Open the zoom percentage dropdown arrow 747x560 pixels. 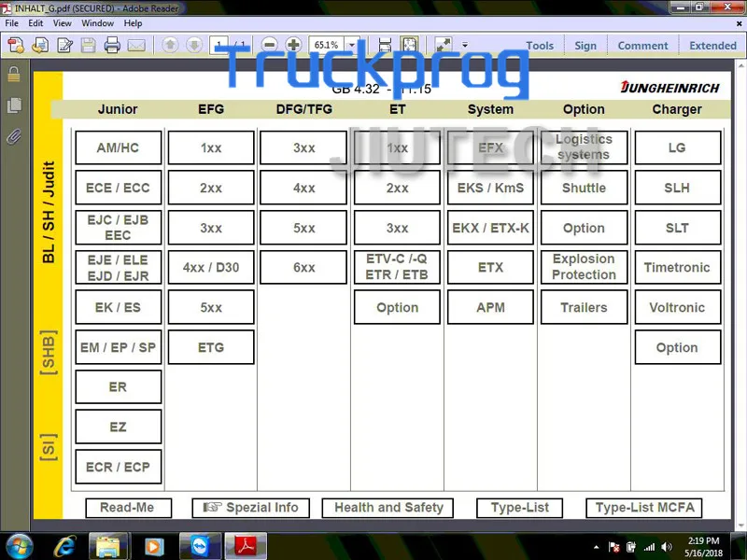point(352,45)
